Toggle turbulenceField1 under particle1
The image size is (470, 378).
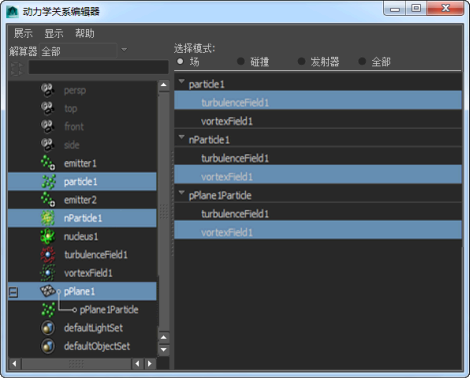318,100
